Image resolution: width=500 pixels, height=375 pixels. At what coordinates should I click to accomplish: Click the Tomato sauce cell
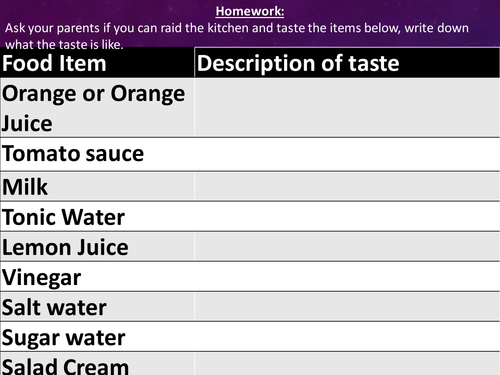tap(97, 154)
